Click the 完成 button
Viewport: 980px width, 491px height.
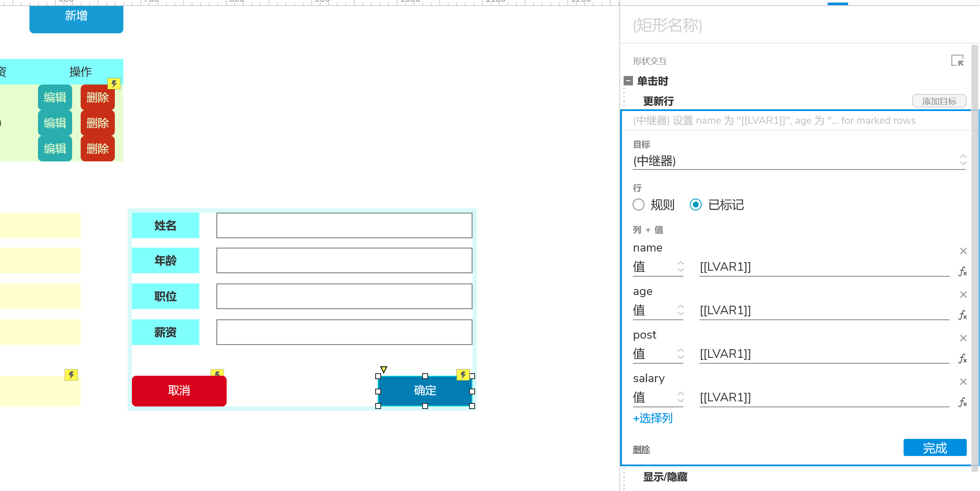point(935,448)
